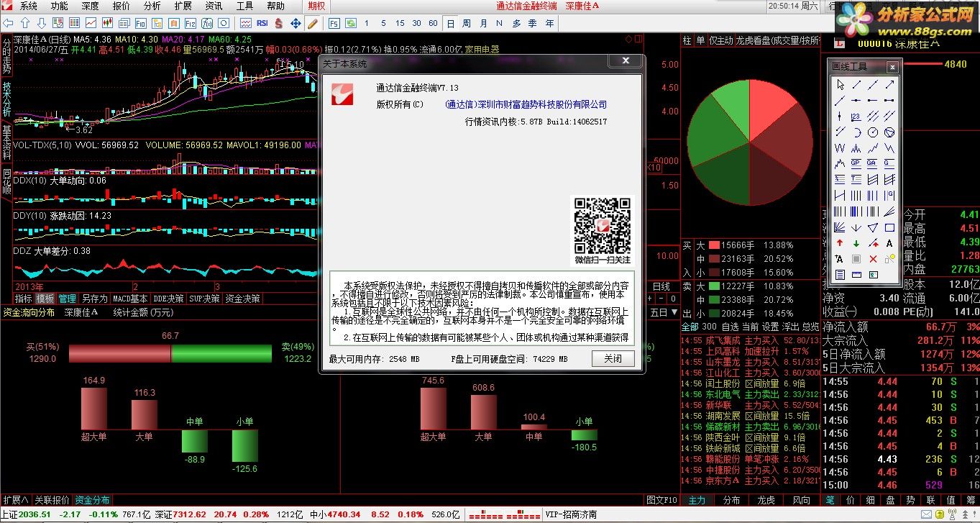
Task: Click the dollar sign toolbar icon
Action: tap(279, 23)
